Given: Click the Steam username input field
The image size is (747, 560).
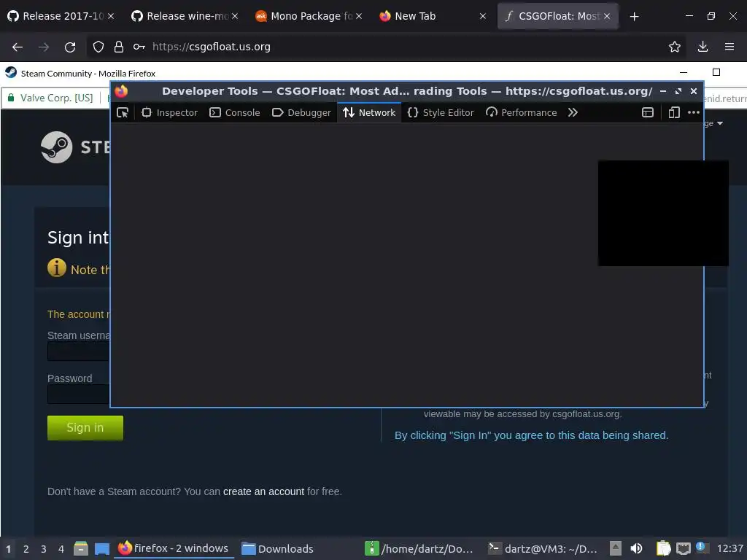Looking at the screenshot, I should pos(79,351).
